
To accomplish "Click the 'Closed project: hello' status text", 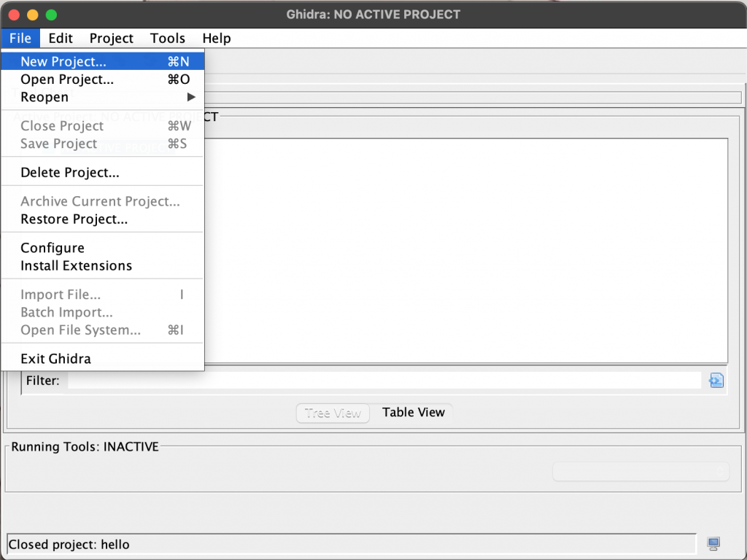I will 69,544.
